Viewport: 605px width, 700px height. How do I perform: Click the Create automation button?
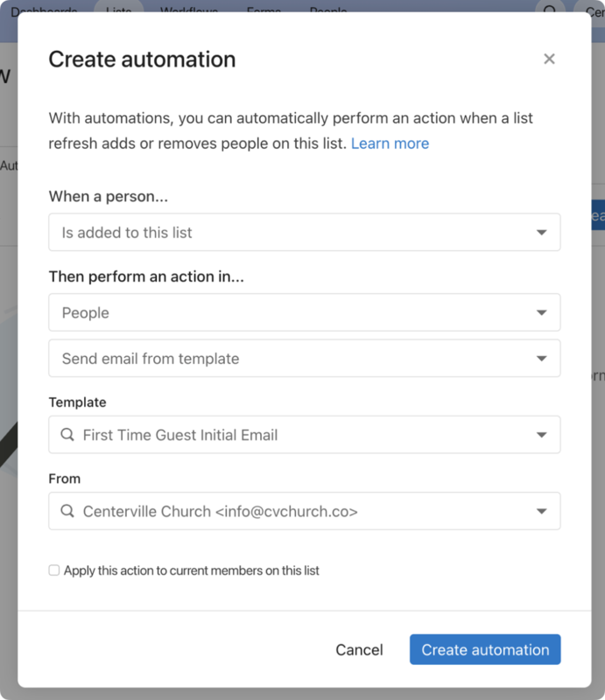coord(484,649)
